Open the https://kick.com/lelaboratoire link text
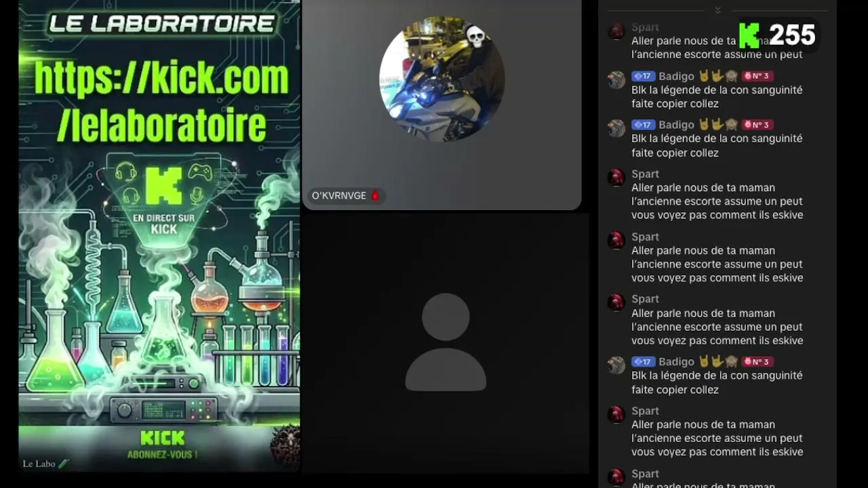 point(161,102)
